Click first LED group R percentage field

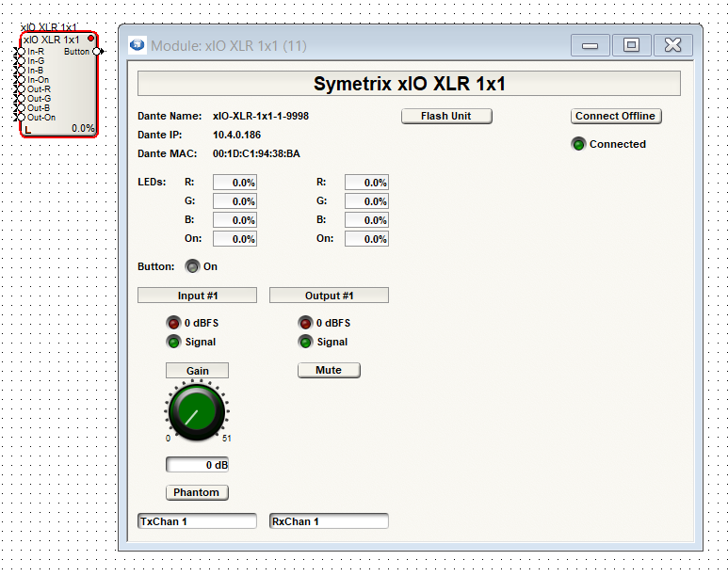tap(235, 183)
